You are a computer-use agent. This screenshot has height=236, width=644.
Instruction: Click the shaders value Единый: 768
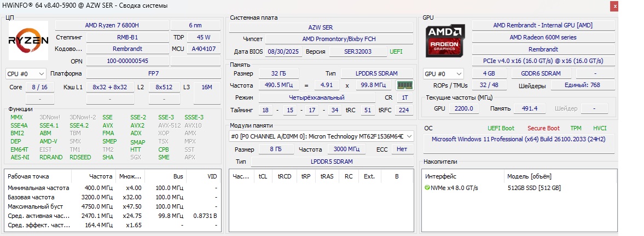[x=583, y=85]
